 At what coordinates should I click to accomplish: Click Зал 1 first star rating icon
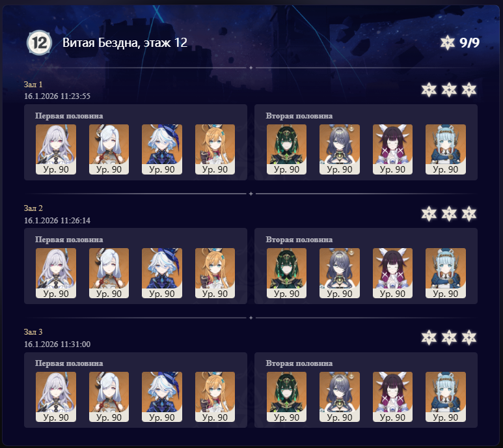pyautogui.click(x=429, y=90)
